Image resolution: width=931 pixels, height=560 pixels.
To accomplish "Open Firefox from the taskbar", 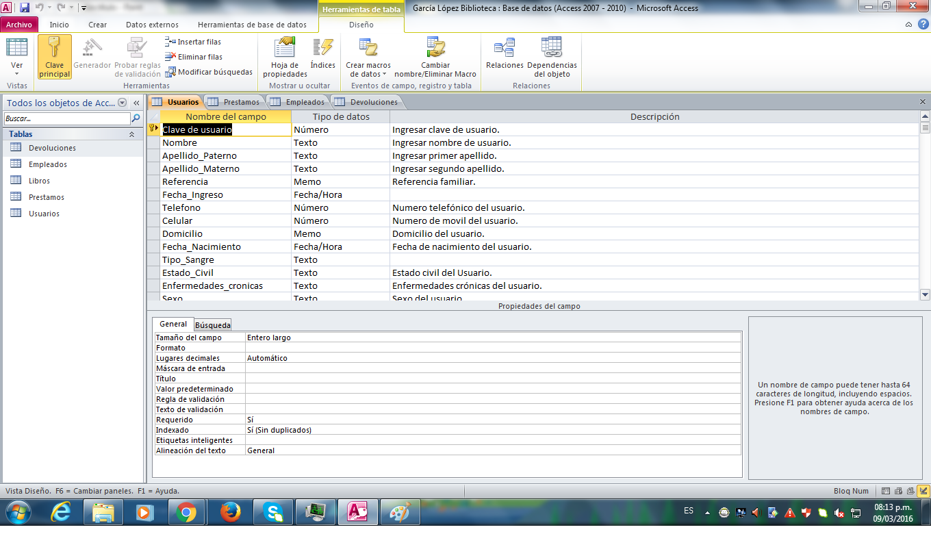I will coord(231,512).
